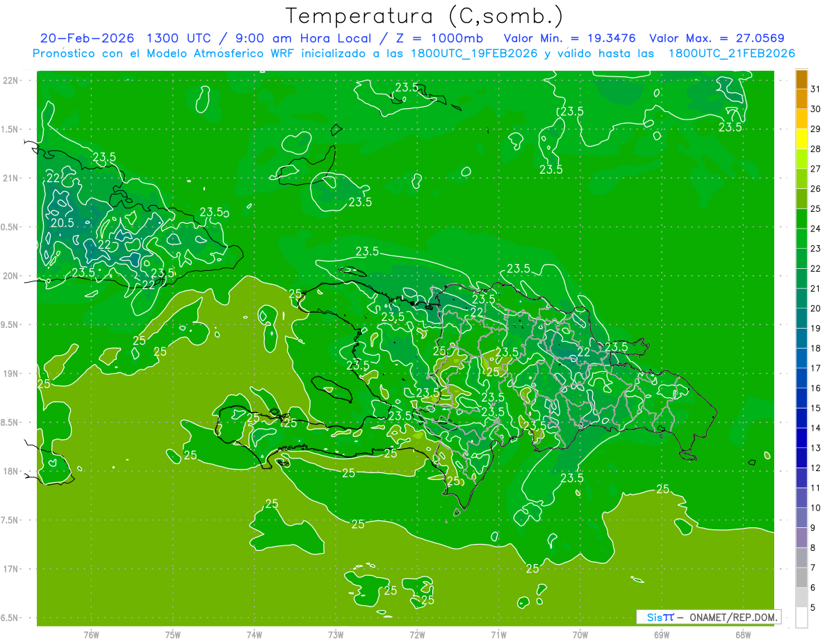The image size is (834, 644).
Task: Pick the dark blue swatch between 13 and 14
Action: tap(801, 438)
